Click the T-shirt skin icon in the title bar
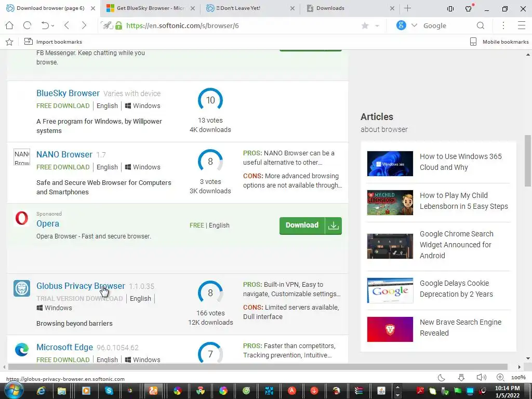The height and width of the screenshot is (399, 532). click(469, 8)
